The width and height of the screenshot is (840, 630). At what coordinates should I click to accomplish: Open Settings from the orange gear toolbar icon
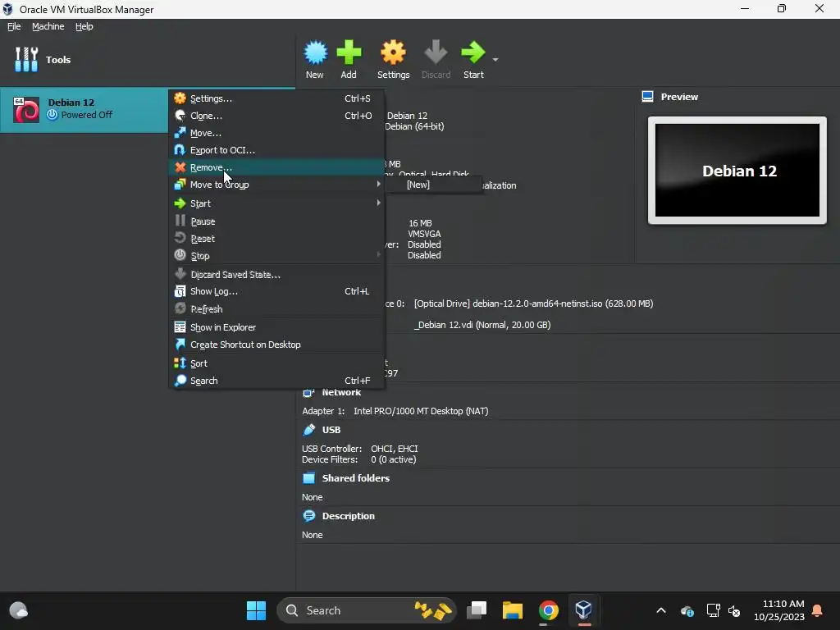click(x=393, y=52)
